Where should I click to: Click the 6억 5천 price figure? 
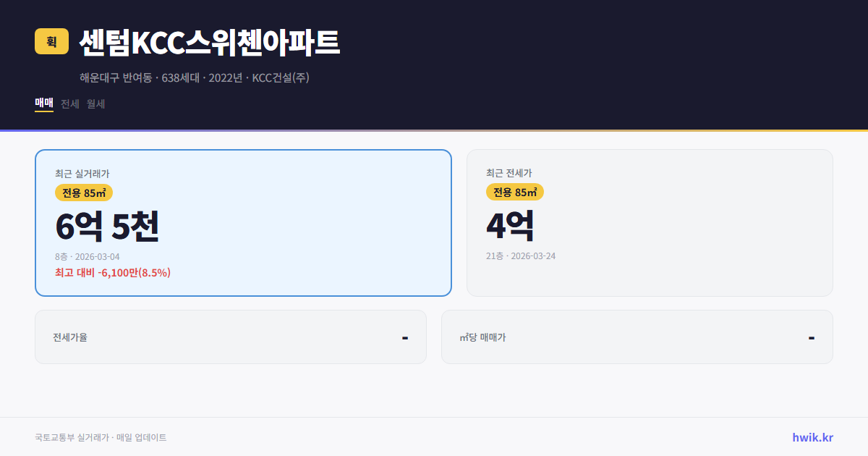click(x=107, y=226)
